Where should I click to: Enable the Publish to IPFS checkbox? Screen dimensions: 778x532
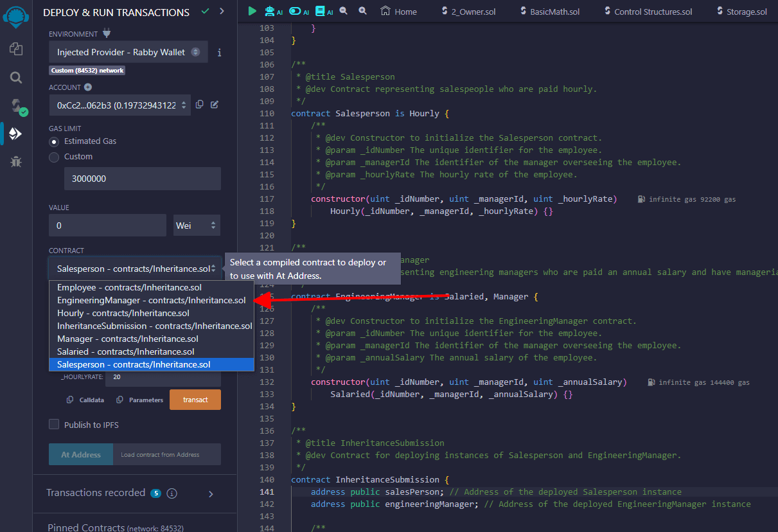click(54, 425)
